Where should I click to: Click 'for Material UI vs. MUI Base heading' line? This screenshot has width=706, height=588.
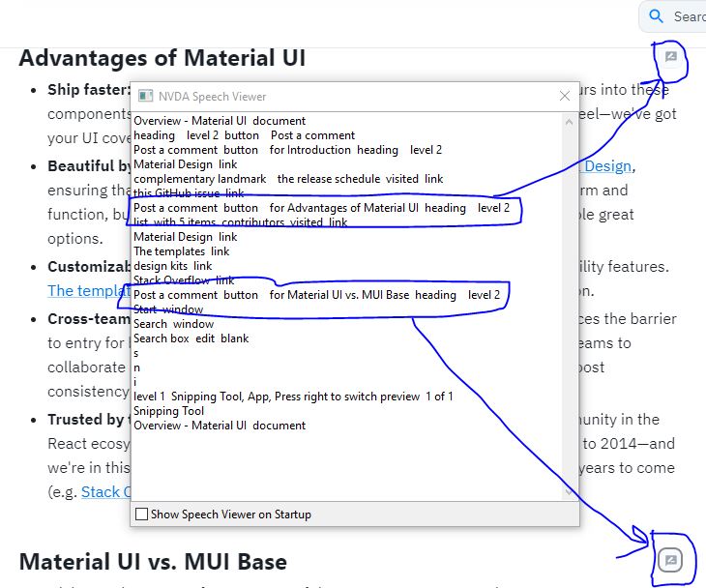[x=316, y=294]
